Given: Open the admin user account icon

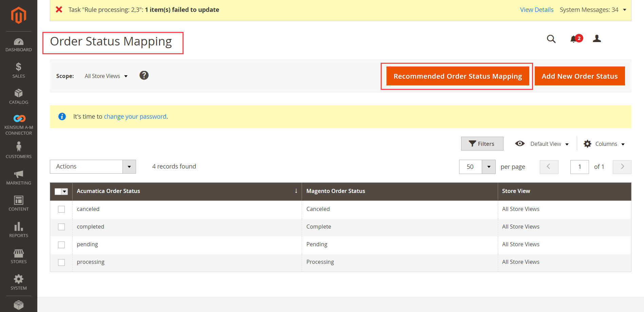Looking at the screenshot, I should pyautogui.click(x=597, y=39).
